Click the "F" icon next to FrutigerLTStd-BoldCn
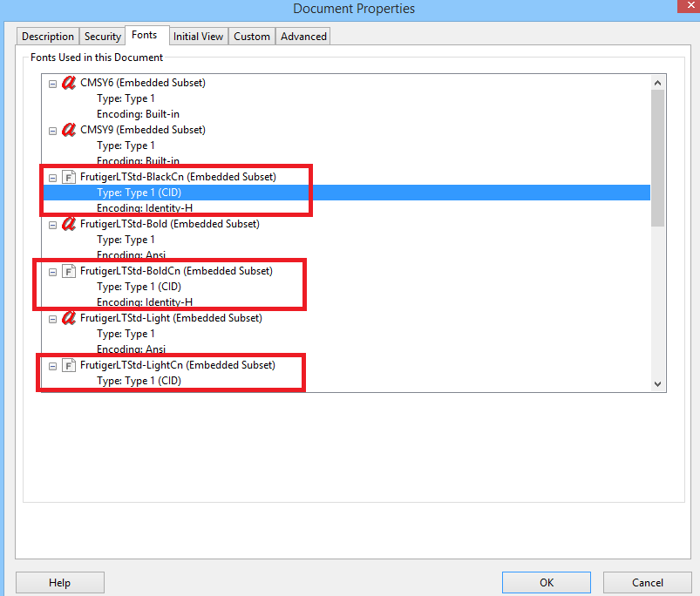The width and height of the screenshot is (700, 596). point(69,271)
